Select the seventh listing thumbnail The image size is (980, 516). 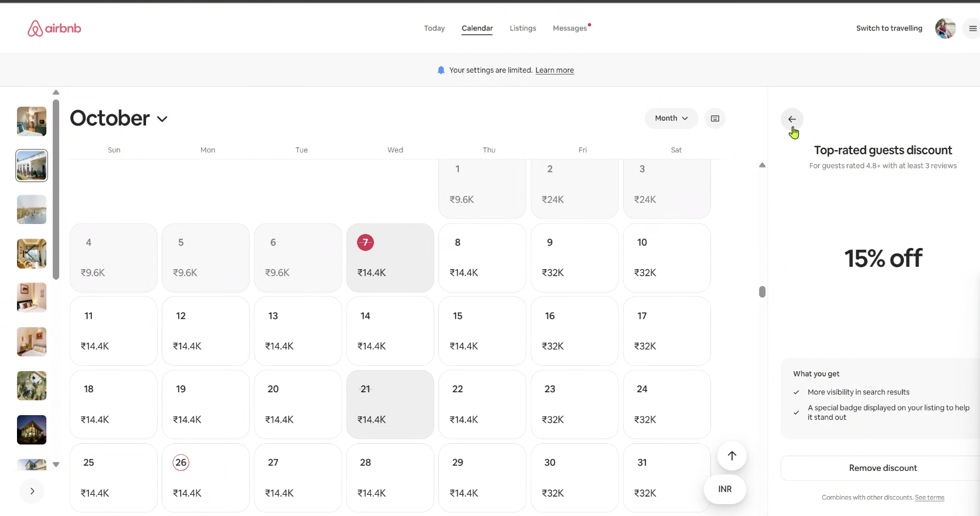(x=32, y=386)
